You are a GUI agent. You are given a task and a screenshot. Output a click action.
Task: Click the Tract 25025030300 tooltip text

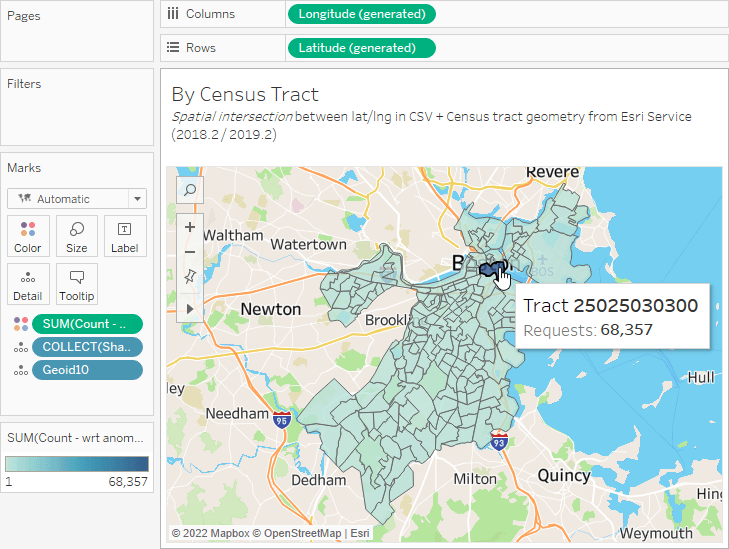pos(610,306)
